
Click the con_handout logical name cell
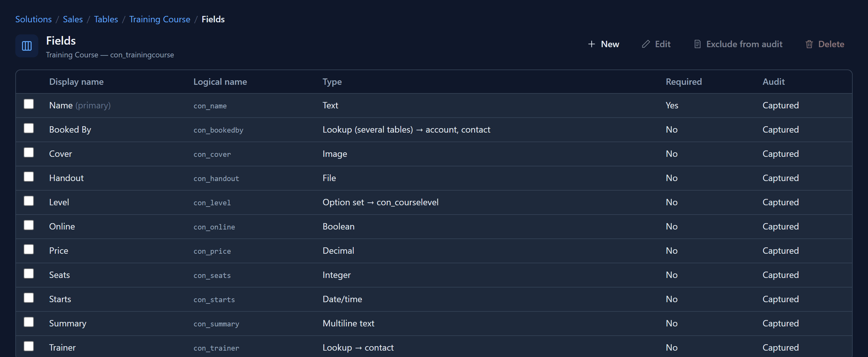pyautogui.click(x=216, y=178)
